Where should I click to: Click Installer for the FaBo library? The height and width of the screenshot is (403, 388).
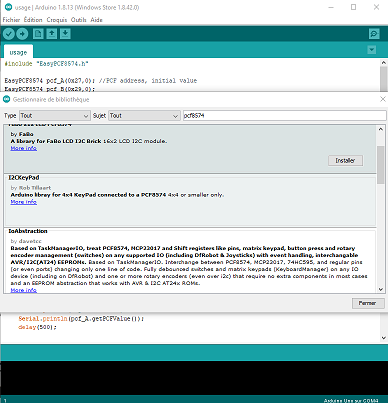(x=345, y=161)
